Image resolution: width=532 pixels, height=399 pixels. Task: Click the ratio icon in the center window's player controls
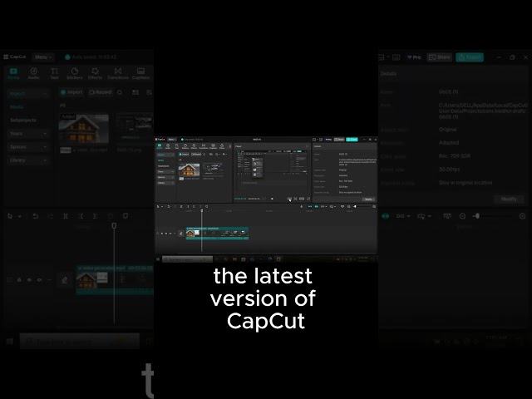pyautogui.click(x=302, y=199)
